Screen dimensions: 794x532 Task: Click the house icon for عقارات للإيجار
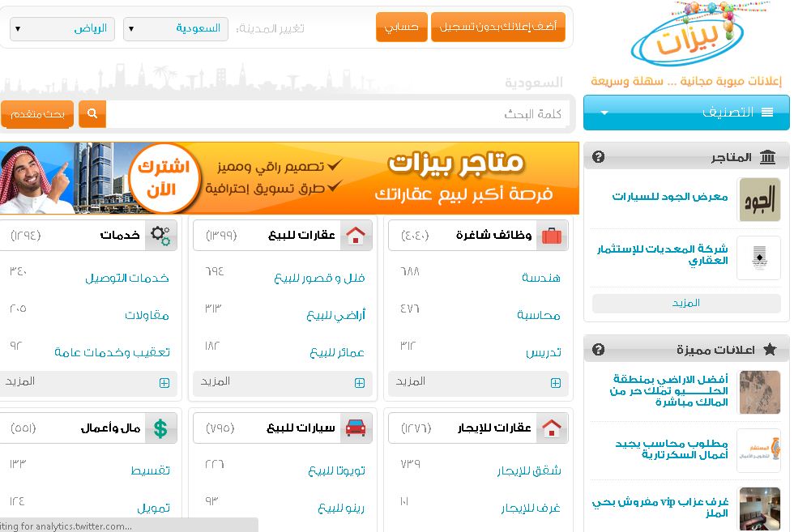click(552, 428)
